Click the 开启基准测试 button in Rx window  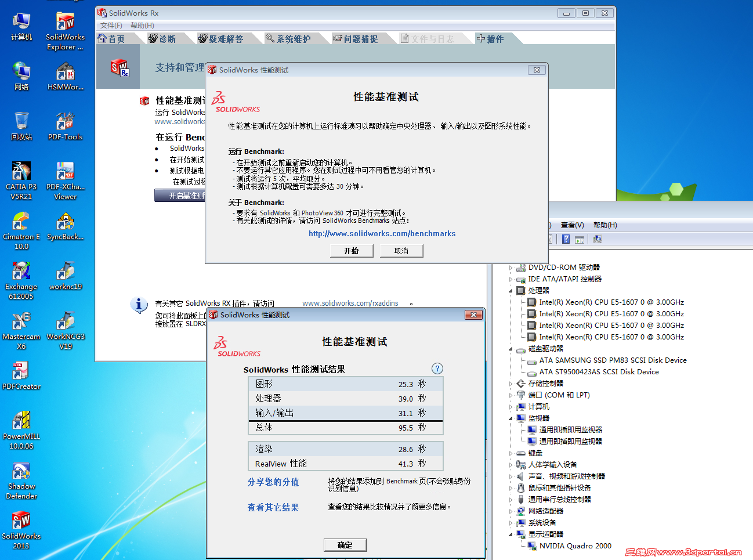coord(180,196)
